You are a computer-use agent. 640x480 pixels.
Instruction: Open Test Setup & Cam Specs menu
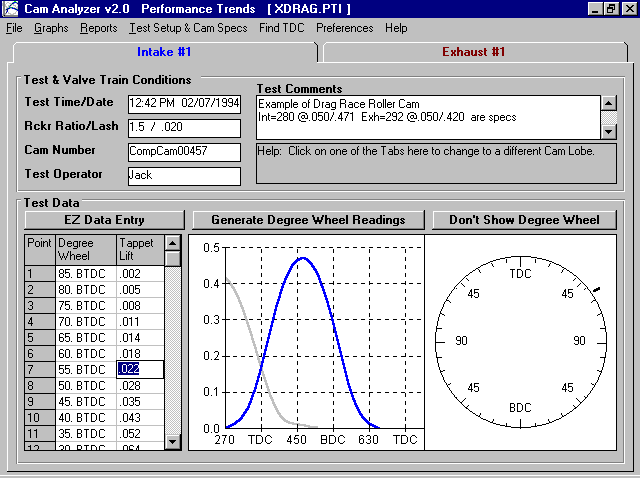tap(188, 28)
